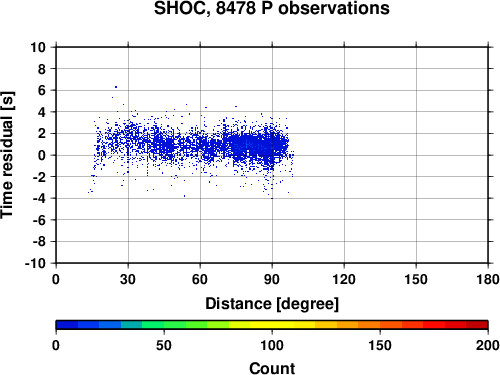
Task: Click the teal colorbar segment before 50
Action: (x=132, y=325)
